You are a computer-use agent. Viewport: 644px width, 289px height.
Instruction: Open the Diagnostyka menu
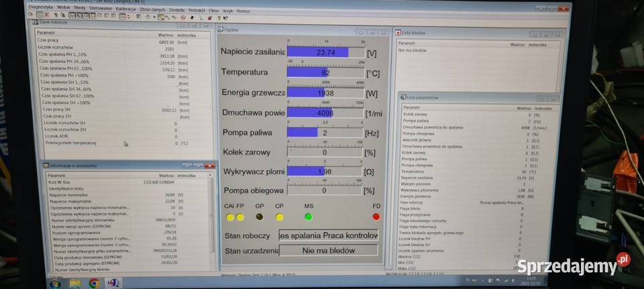[41, 7]
